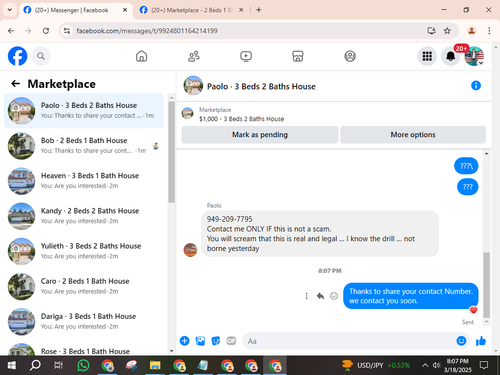Choose a GIF icon in the composer
500x375 pixels.
pyautogui.click(x=231, y=341)
